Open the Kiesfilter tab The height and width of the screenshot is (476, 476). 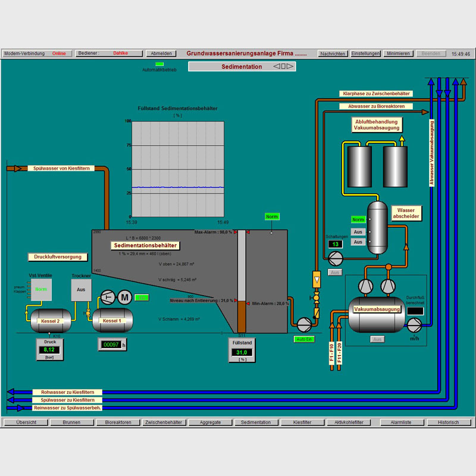[302, 422]
